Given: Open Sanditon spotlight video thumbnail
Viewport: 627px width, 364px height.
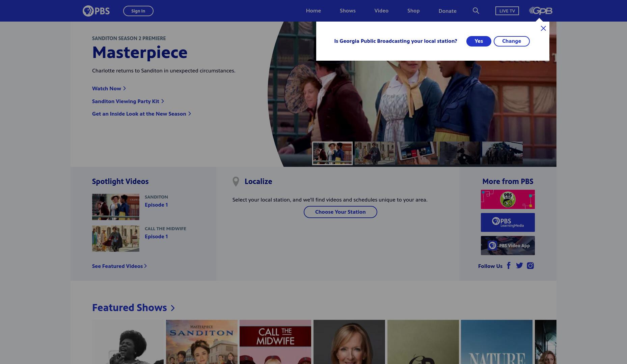Looking at the screenshot, I should coord(116,207).
